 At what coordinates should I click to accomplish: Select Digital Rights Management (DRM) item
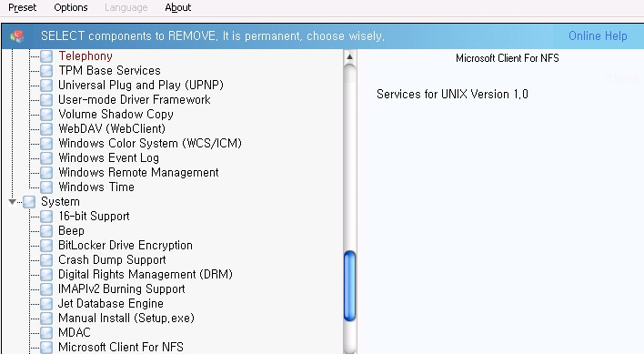click(146, 274)
